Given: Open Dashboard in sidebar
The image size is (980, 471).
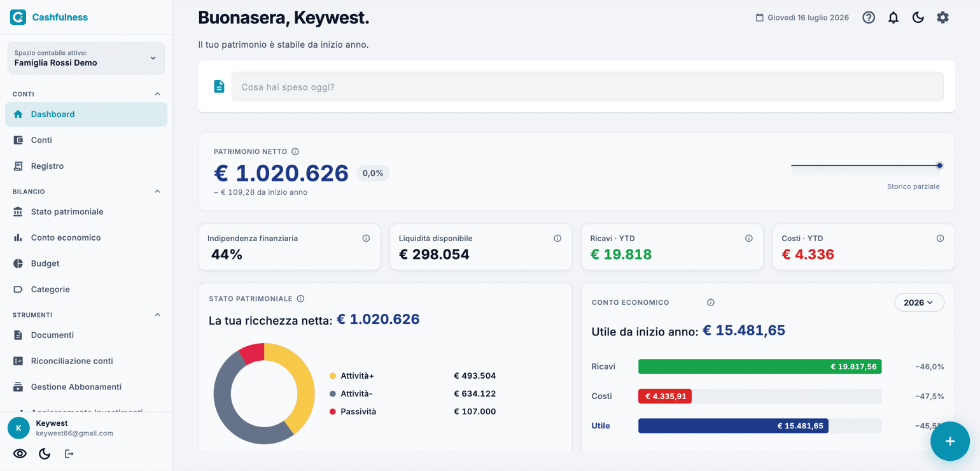Looking at the screenshot, I should point(86,114).
